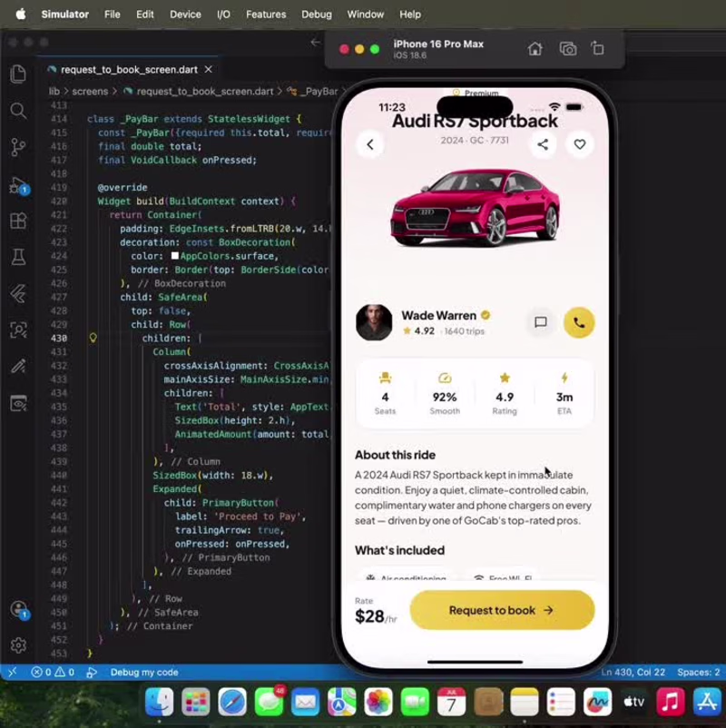This screenshot has height=728, width=726.
Task: Tap the 92% Smooth stat
Action: coord(445,394)
